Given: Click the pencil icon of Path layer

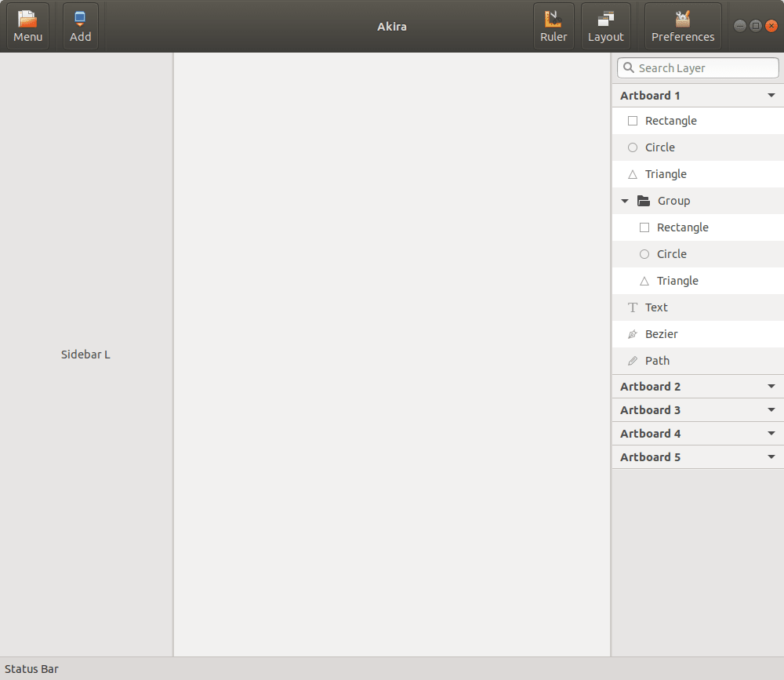Looking at the screenshot, I should pos(633,361).
